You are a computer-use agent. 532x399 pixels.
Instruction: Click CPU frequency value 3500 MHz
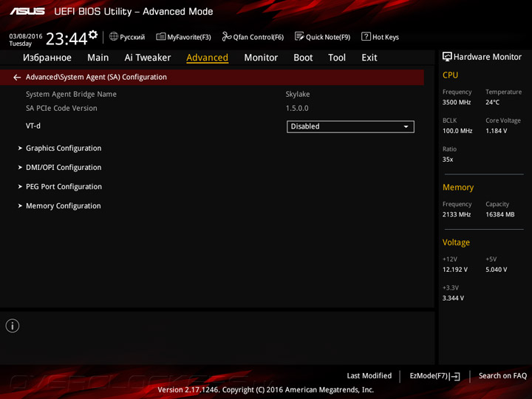[x=457, y=102]
